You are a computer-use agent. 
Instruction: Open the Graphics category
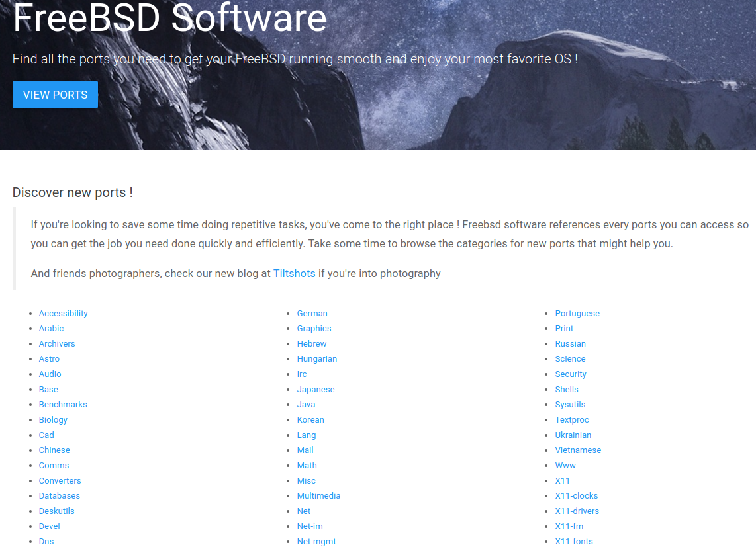(314, 329)
